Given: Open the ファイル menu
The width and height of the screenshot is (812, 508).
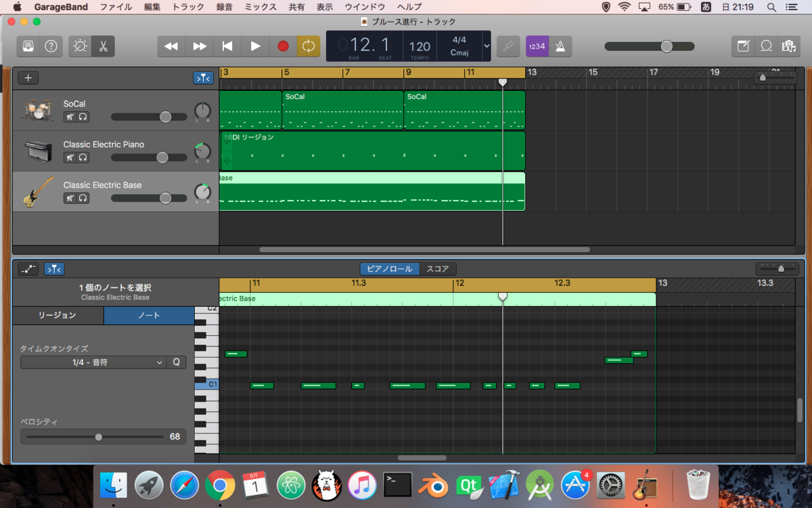Looking at the screenshot, I should 116,7.
